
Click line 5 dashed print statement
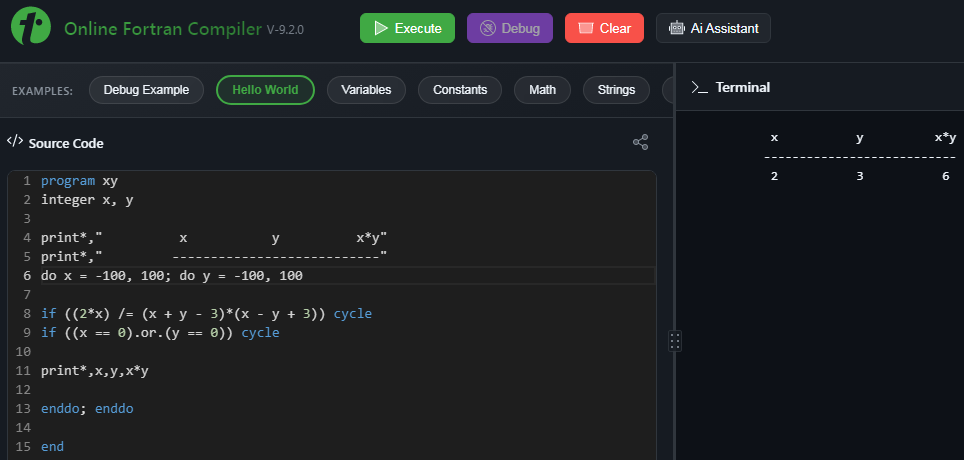(214, 256)
